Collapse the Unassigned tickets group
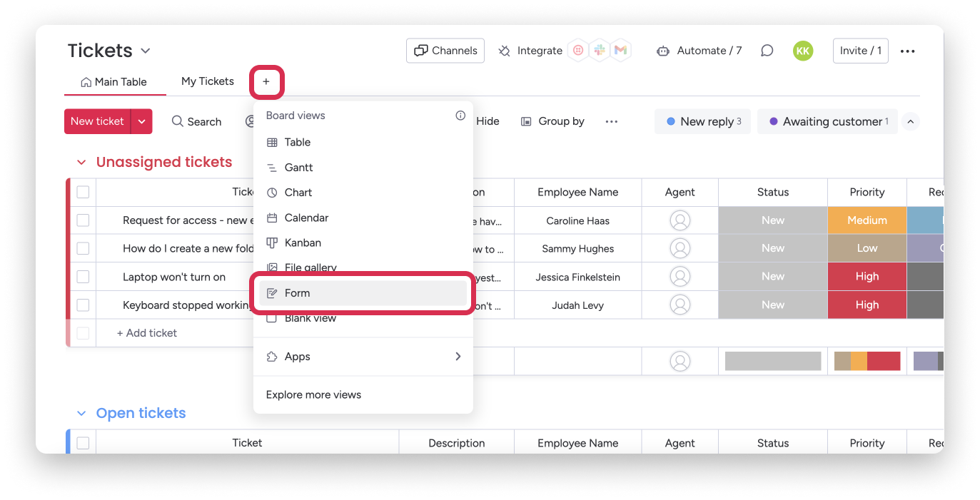This screenshot has height=500, width=980. 81,163
